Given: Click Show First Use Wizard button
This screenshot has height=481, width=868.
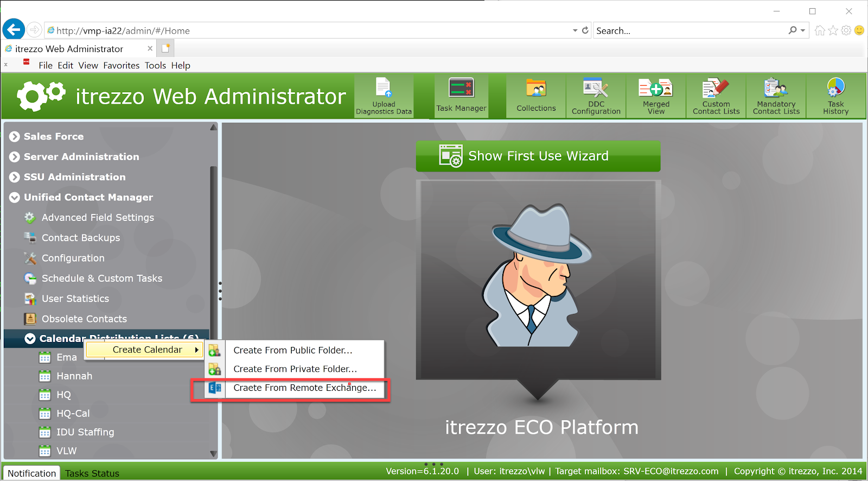Looking at the screenshot, I should (x=538, y=156).
